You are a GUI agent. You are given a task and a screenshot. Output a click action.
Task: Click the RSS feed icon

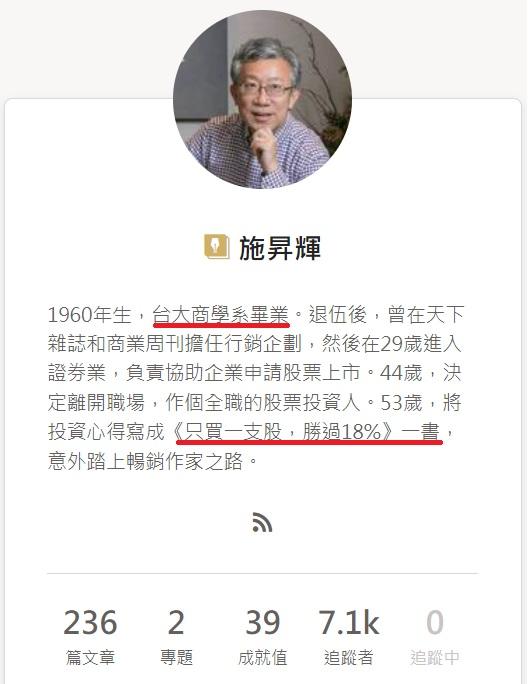point(262,522)
